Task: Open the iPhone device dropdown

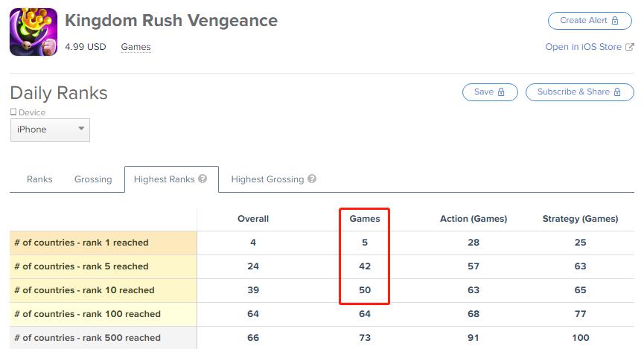Action: tap(50, 130)
